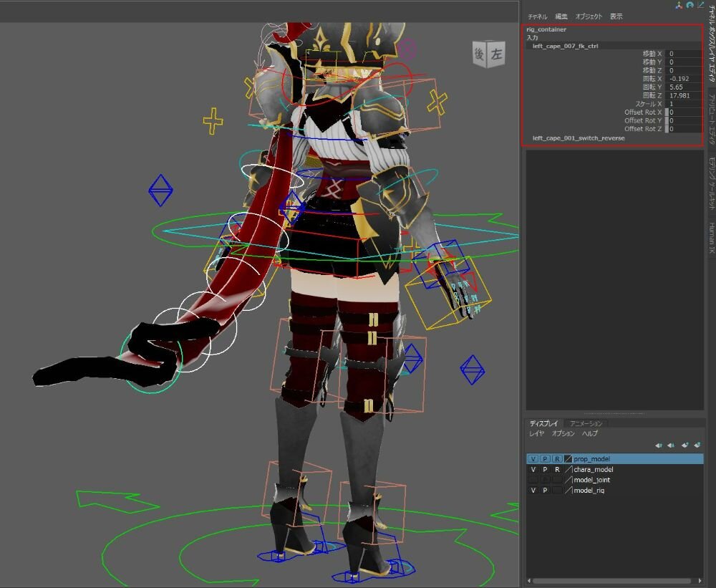Enable visibility box for model_joint layer
Image resolution: width=716 pixels, height=588 pixels.
click(533, 480)
